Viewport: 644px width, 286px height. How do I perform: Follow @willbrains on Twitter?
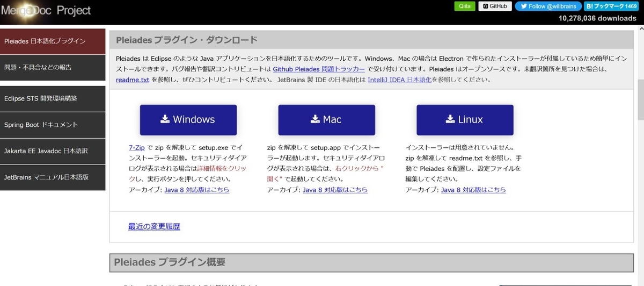[548, 6]
